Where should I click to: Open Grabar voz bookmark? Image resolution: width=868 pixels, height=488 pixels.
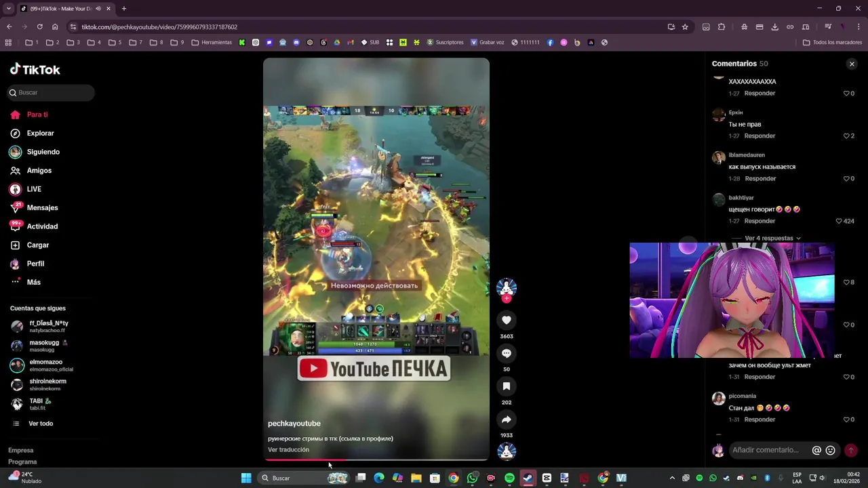[x=487, y=42]
